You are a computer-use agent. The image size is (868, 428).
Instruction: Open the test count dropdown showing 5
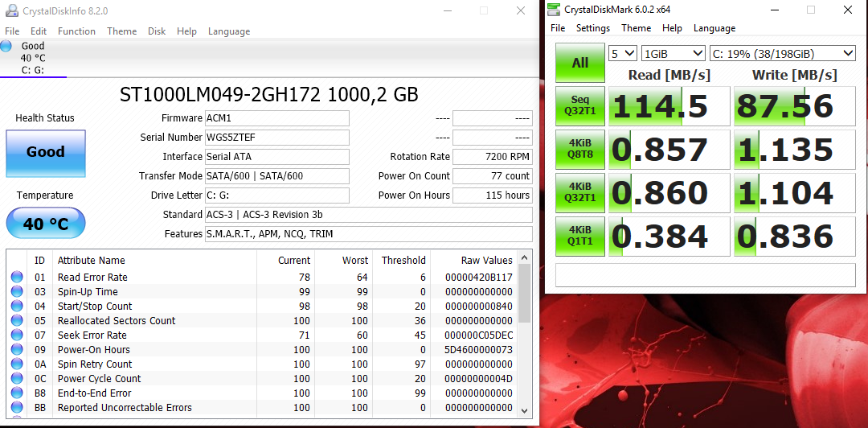coord(622,54)
